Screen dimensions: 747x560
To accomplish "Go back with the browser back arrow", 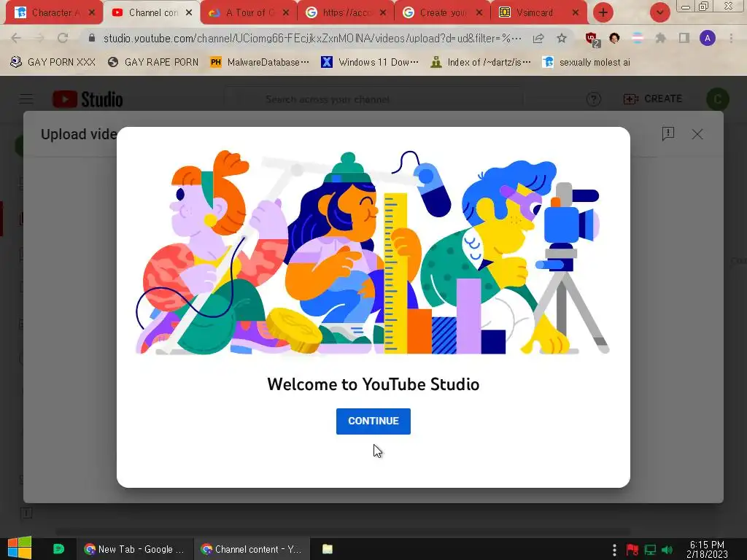I will [16, 38].
